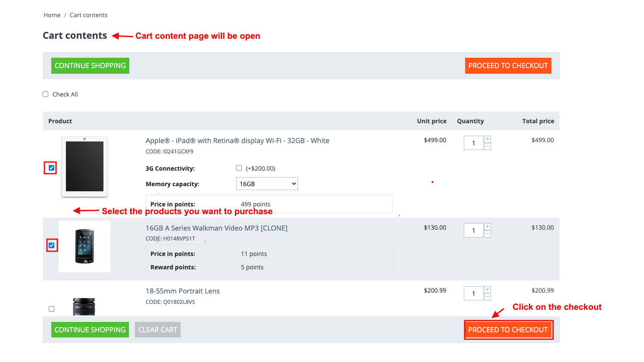Decrease Portrait Lens quantity with minus icon

488,297
